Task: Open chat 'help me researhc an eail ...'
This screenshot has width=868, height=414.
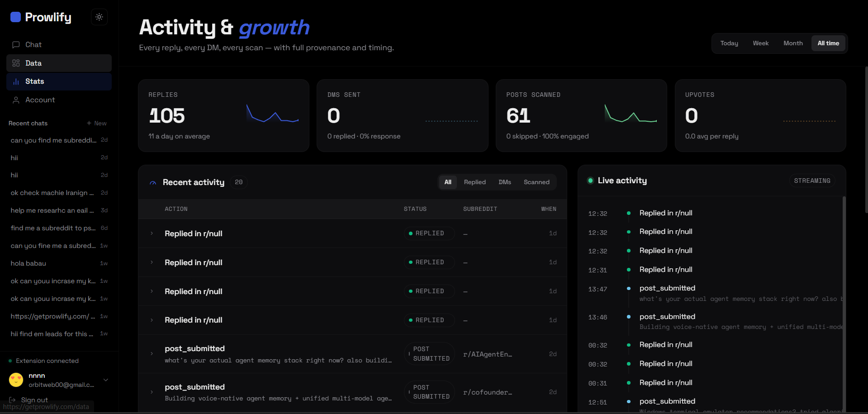Action: pos(59,210)
